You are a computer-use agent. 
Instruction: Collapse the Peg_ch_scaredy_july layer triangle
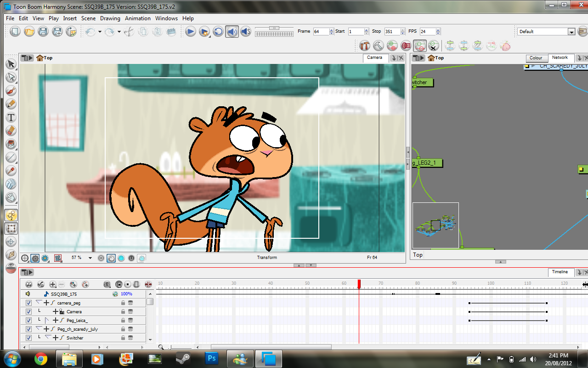38,328
